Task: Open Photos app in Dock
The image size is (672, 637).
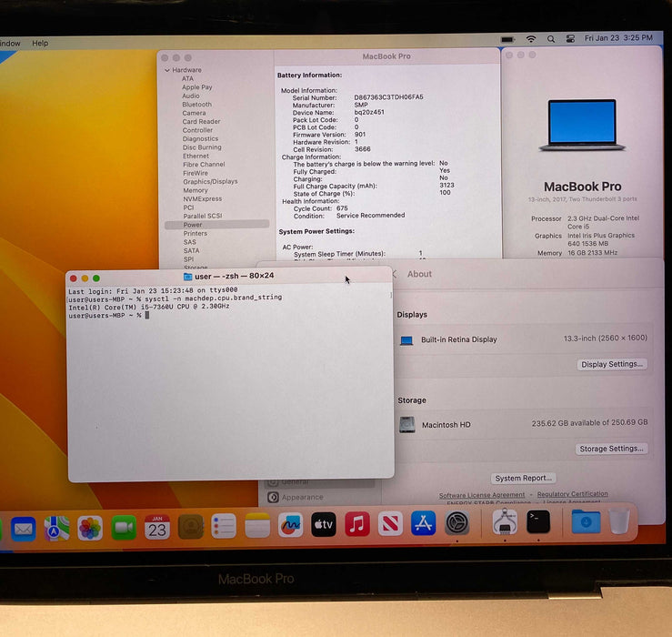Action: (x=90, y=528)
